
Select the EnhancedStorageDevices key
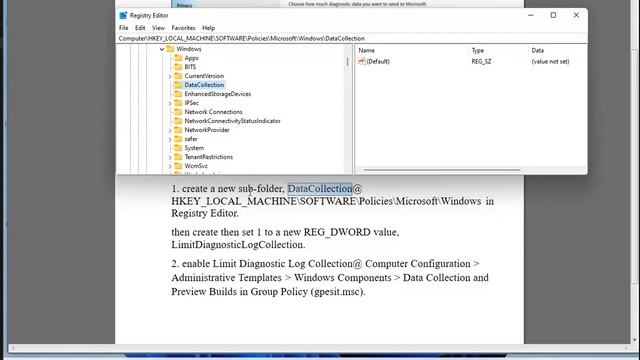[x=218, y=94]
